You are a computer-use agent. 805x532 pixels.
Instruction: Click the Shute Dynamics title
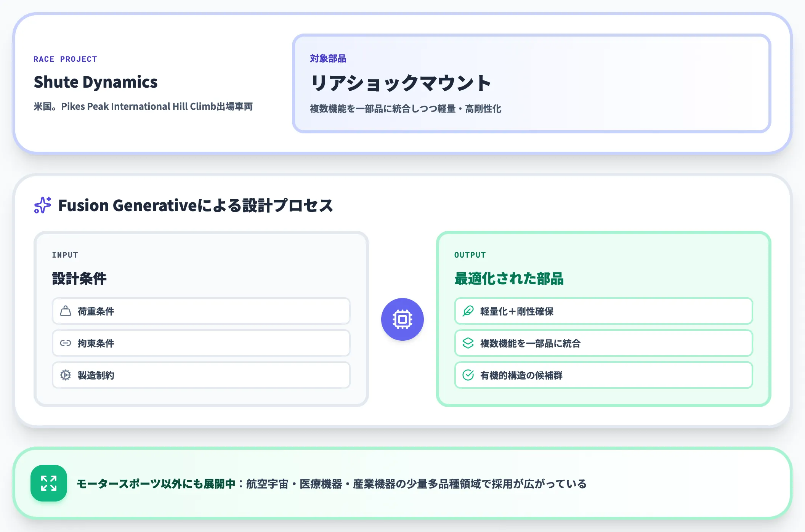(96, 82)
